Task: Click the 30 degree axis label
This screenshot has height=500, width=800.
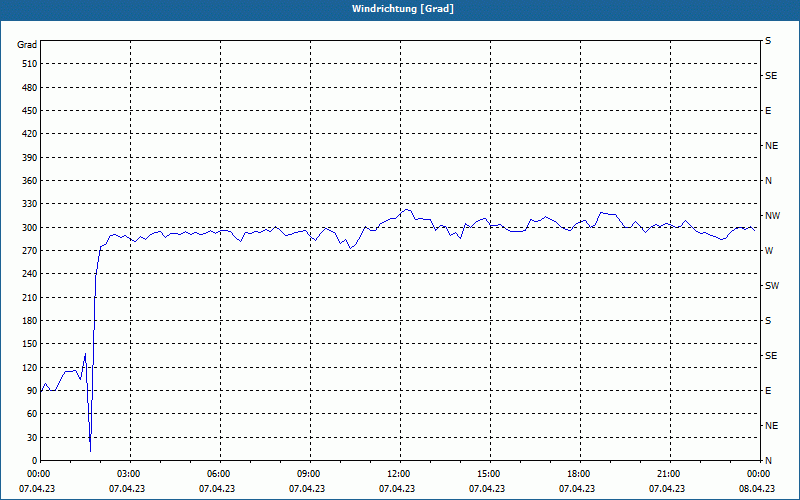Action: pos(31,437)
